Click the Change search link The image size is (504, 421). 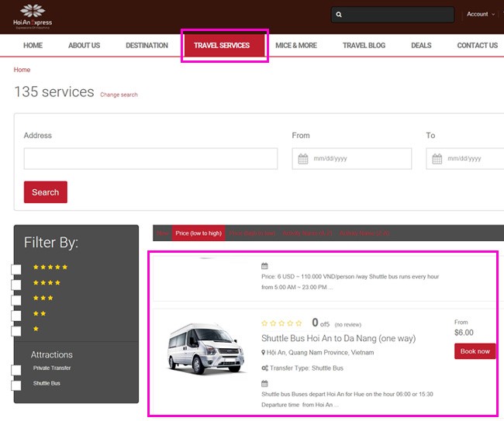pos(119,95)
